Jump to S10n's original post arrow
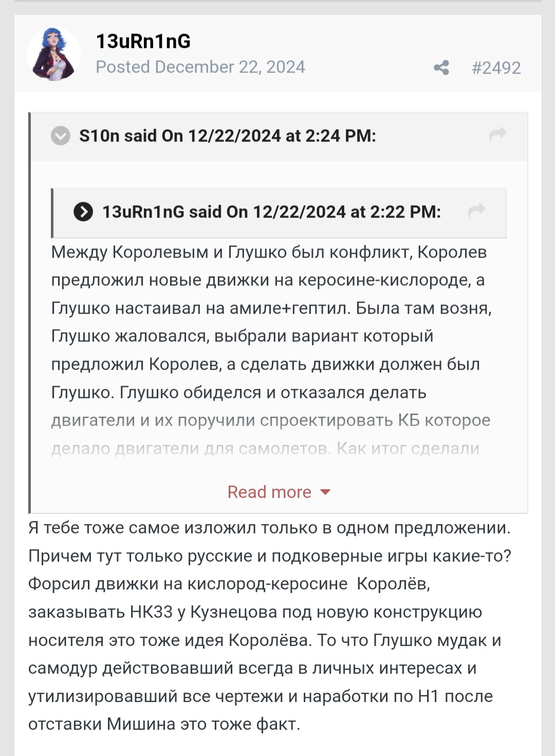This screenshot has width=555, height=756. (x=497, y=135)
